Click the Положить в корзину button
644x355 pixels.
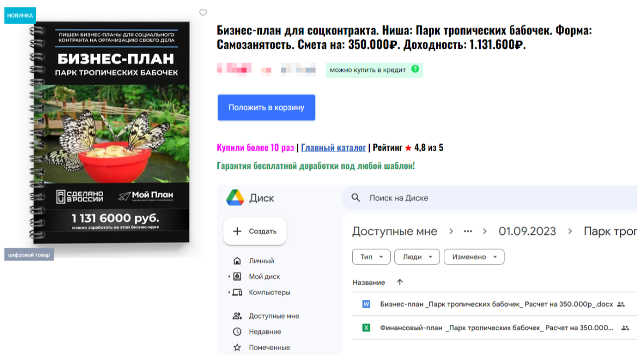tap(266, 107)
